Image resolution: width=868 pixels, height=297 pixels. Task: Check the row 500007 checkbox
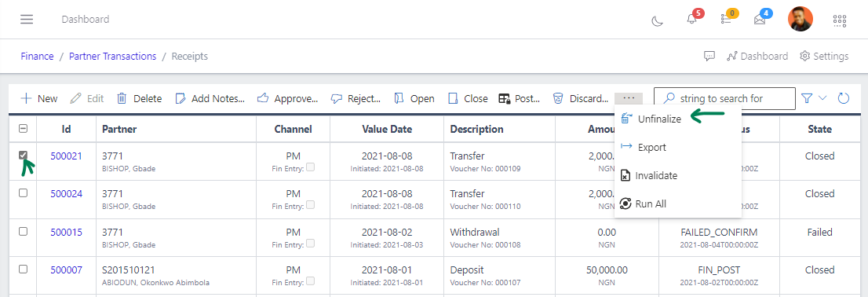24,269
